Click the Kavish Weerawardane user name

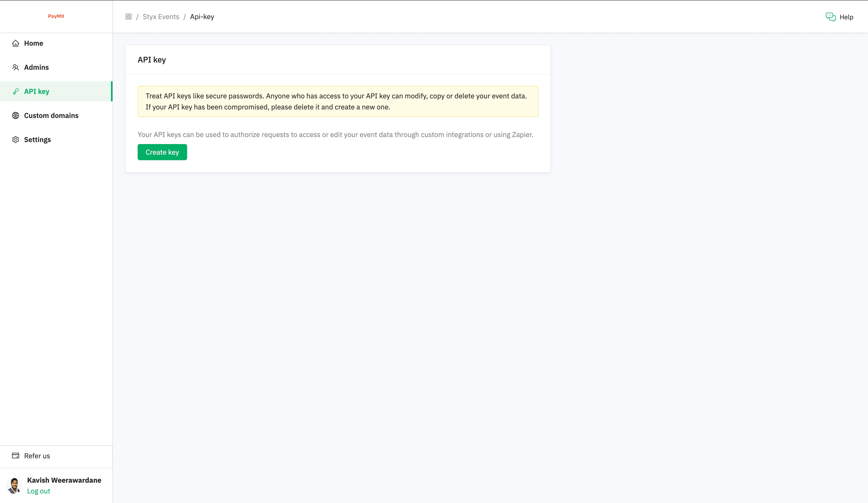[x=64, y=480]
